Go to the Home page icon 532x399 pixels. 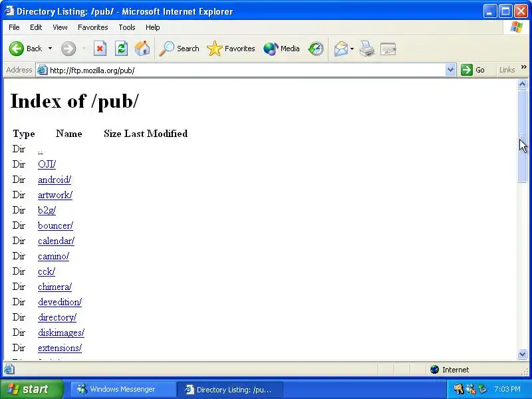pos(142,49)
